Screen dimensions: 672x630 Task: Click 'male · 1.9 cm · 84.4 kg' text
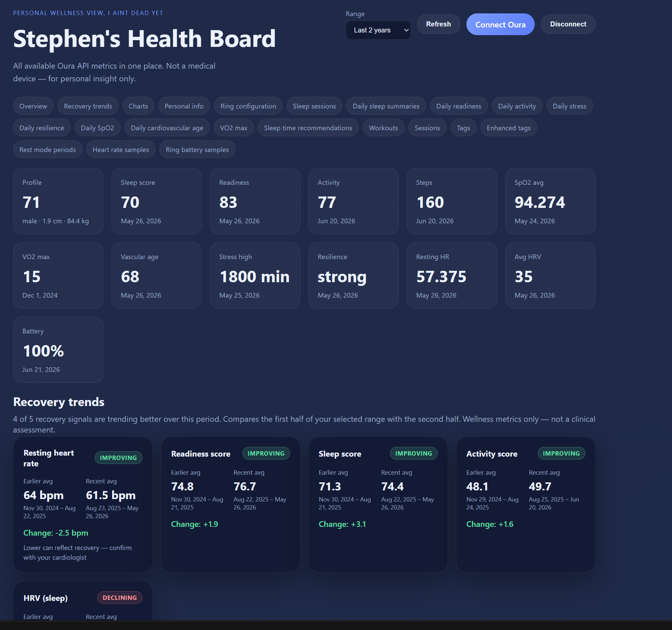[x=56, y=221]
